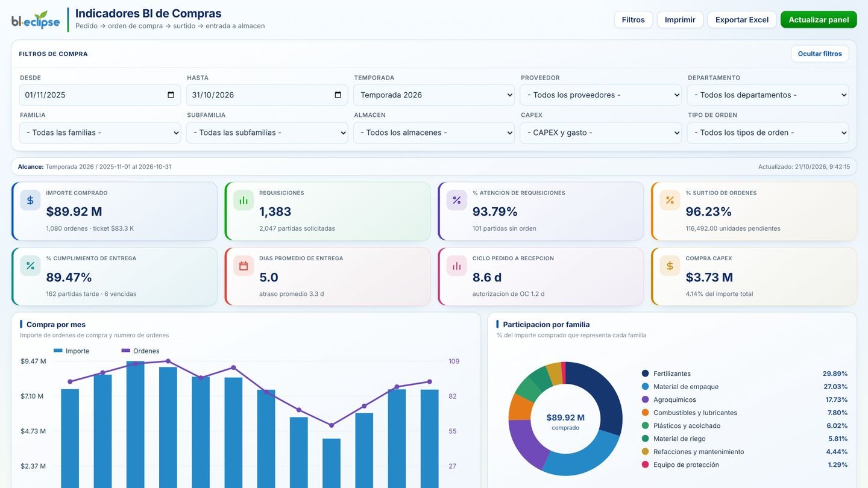
Task: Toggle the Importe series in chart legend
Action: 71,351
